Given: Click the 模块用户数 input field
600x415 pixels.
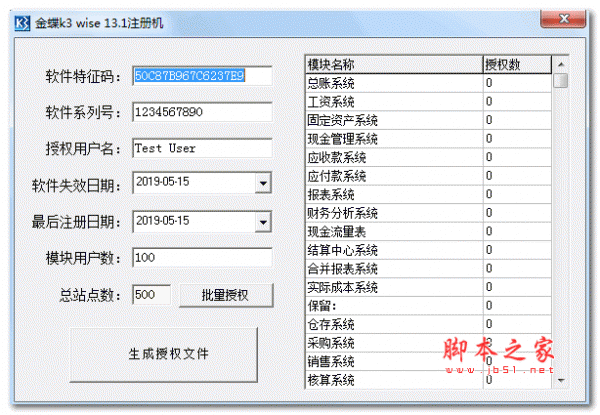Looking at the screenshot, I should pos(202,257).
